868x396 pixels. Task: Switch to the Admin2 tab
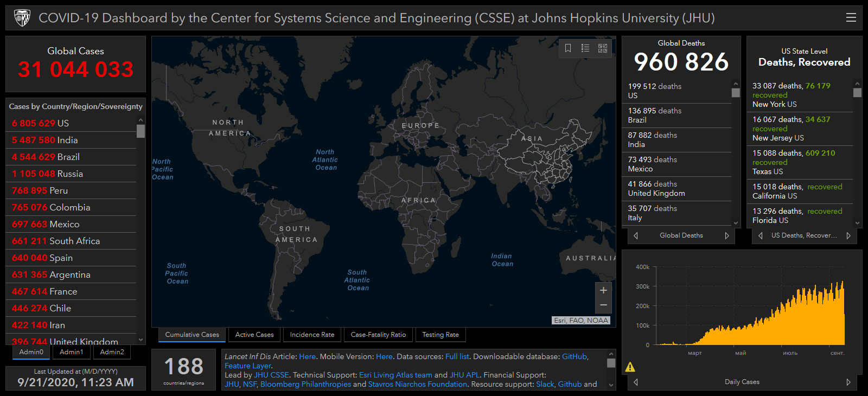(112, 352)
